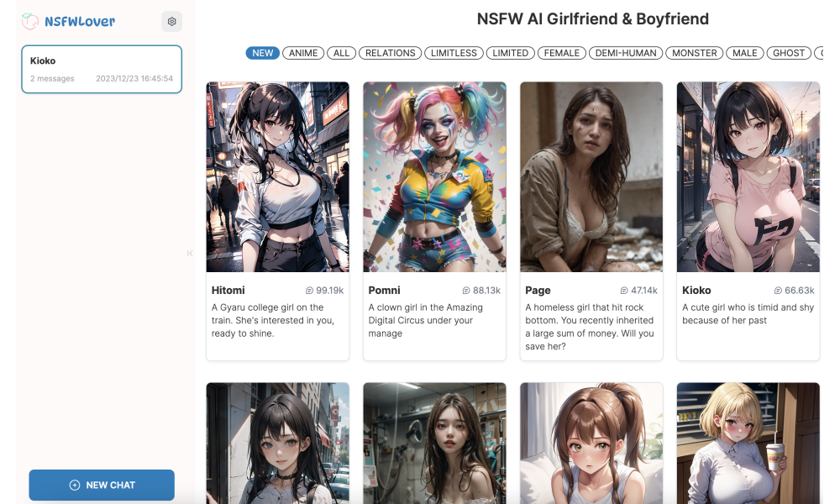Viewport: 840px width, 504px height.
Task: Open Kioko's character card image
Action: (748, 176)
